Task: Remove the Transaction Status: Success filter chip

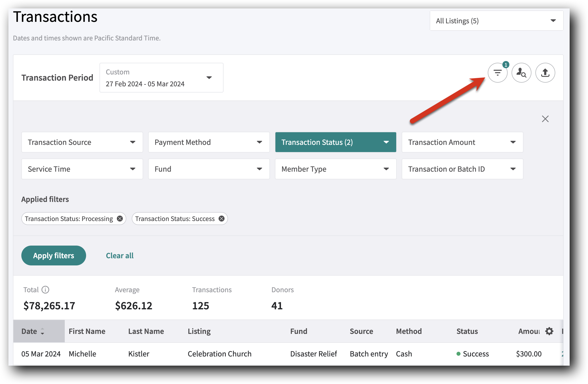Action: [x=222, y=219]
